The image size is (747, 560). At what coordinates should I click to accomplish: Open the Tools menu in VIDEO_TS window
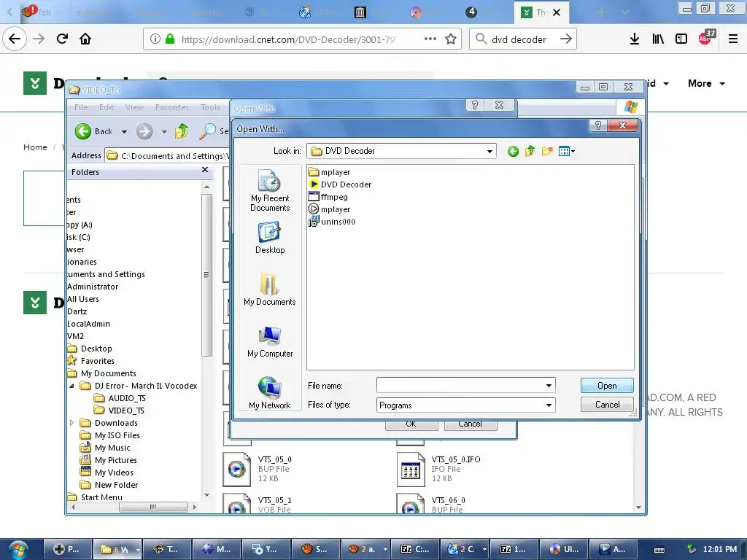pos(210,107)
